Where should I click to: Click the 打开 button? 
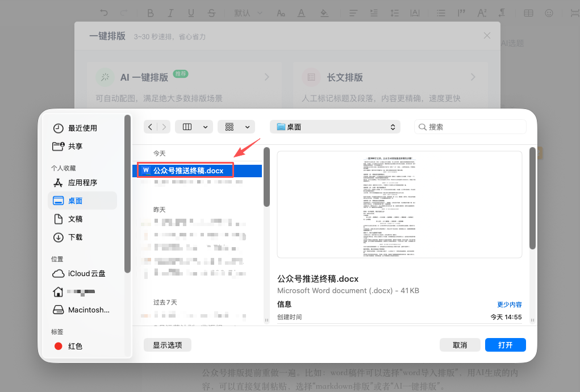[x=505, y=345]
